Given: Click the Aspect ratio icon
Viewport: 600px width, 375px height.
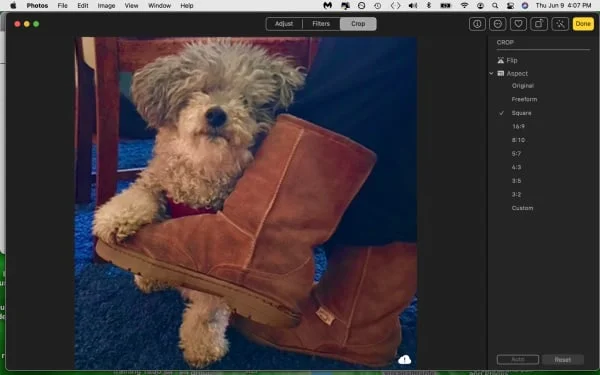Looking at the screenshot, I should pos(501,73).
